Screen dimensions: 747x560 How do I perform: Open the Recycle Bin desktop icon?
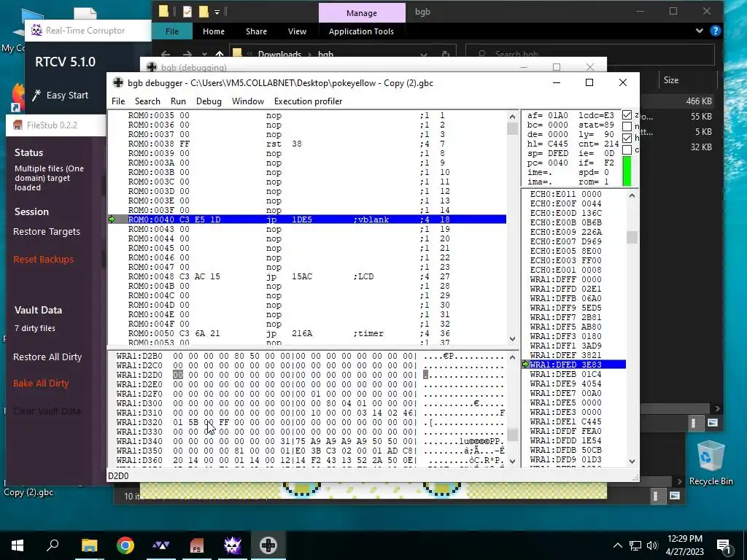(x=711, y=462)
